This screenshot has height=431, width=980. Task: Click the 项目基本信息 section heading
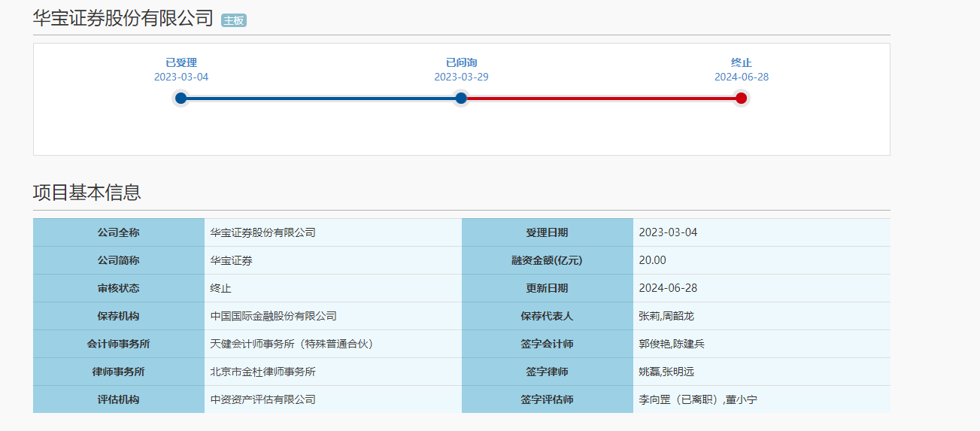pos(87,193)
